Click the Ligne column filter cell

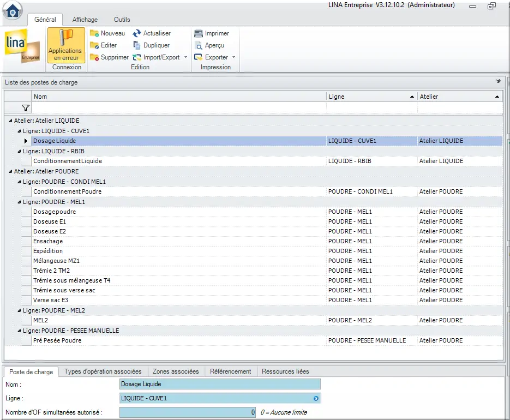point(372,107)
